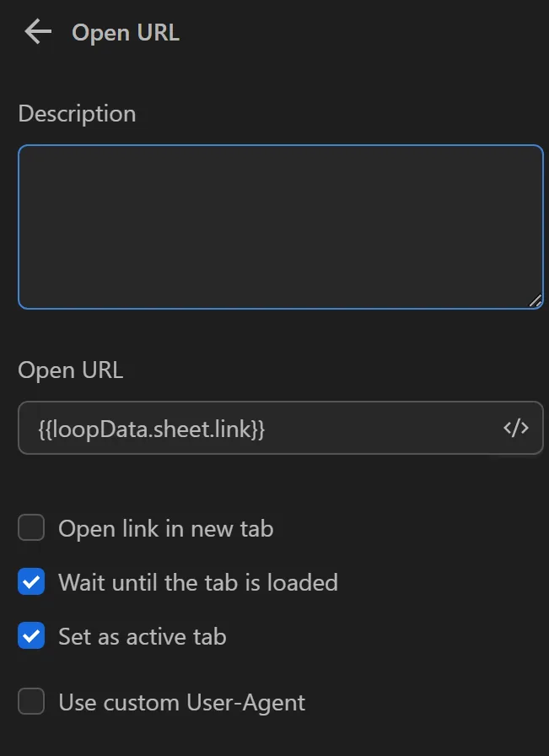
Task: Enable Use custom User-Agent
Action: point(30,701)
